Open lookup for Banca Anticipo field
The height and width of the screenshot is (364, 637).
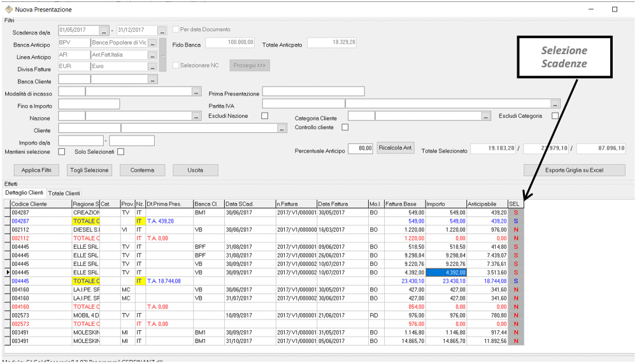(152, 43)
